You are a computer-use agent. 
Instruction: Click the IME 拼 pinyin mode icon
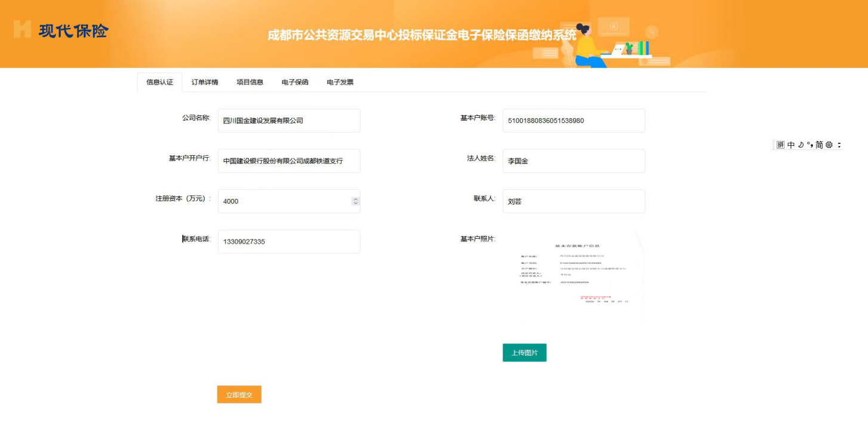[x=780, y=145]
